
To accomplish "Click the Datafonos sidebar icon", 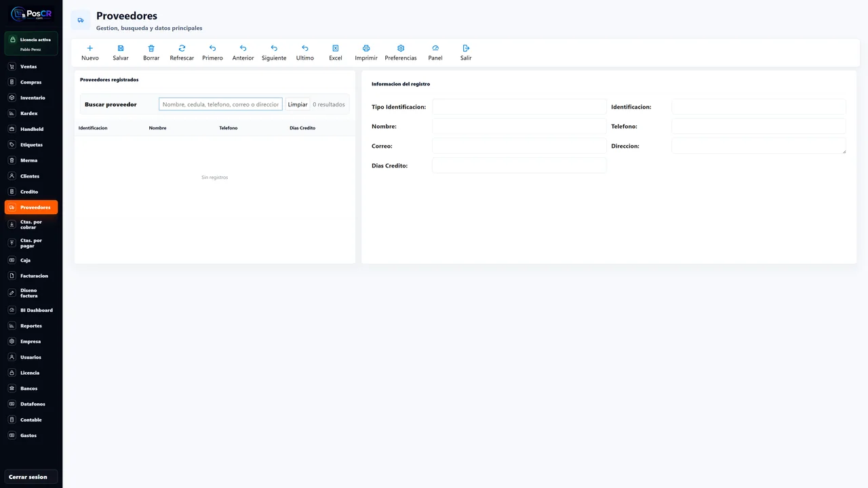I will [x=12, y=404].
